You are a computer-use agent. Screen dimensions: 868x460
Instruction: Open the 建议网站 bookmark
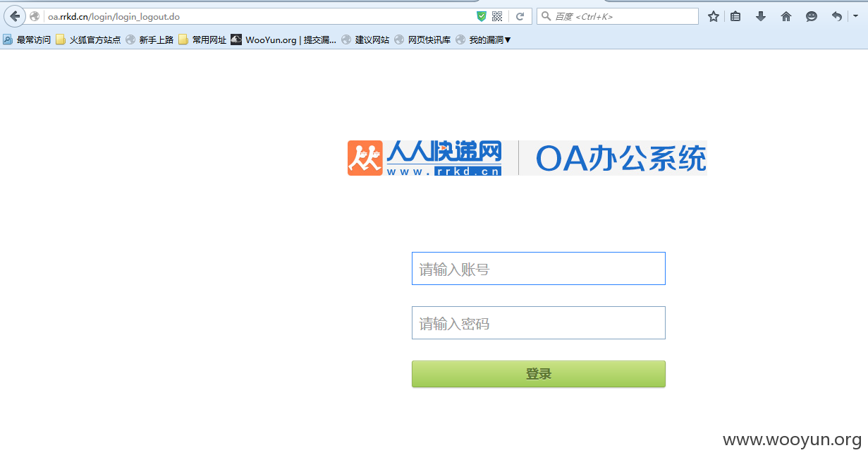coord(365,40)
